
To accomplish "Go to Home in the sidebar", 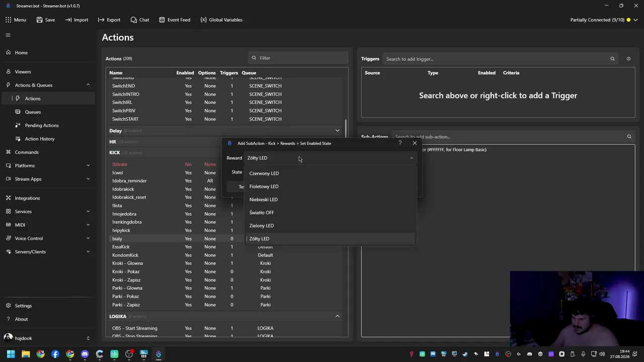I will pyautogui.click(x=48, y=52).
